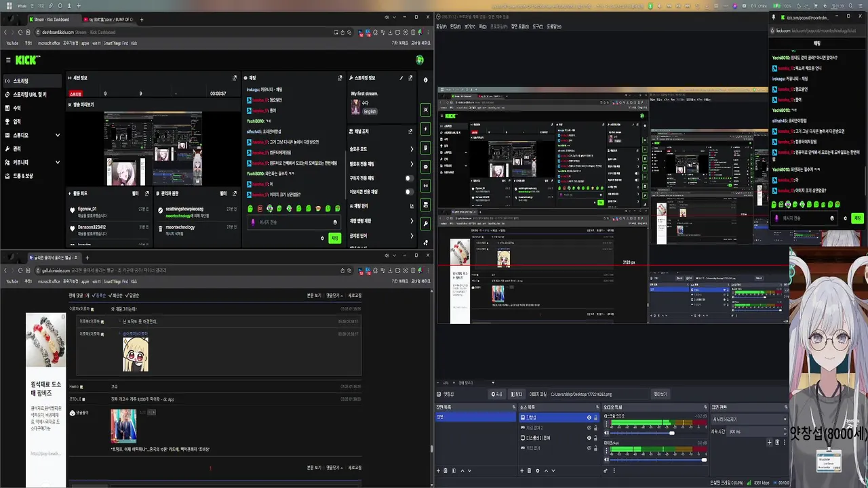Open stream info edit pencil icon
The image size is (868, 488).
(401, 78)
